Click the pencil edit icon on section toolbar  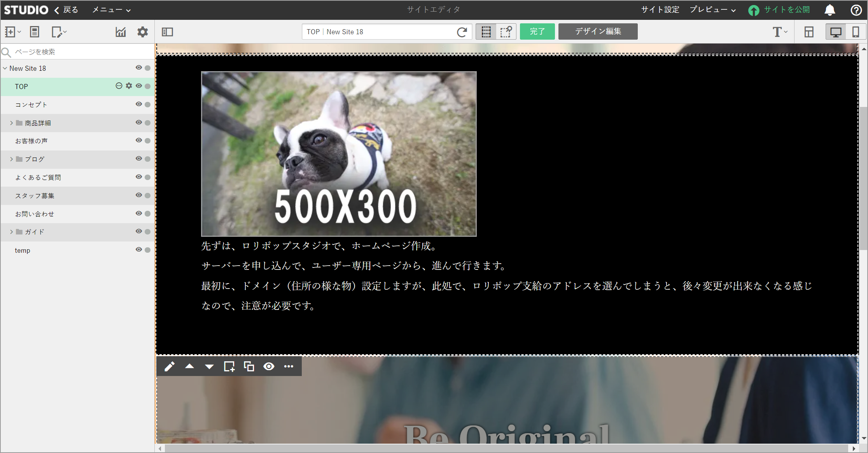click(x=170, y=367)
